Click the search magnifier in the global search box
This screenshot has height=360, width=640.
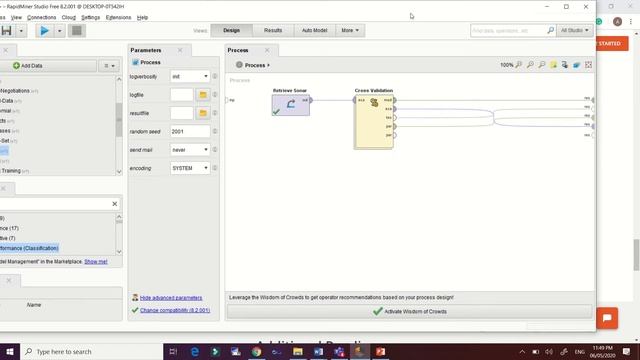click(551, 30)
